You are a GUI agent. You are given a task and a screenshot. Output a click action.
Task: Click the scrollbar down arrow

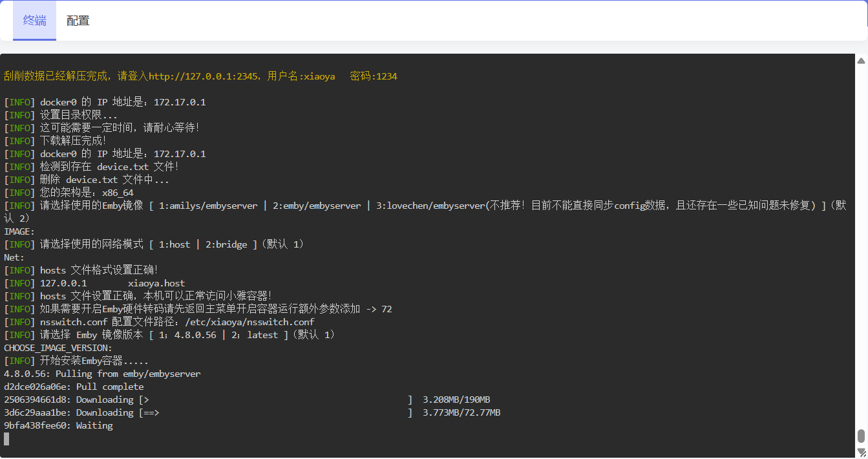861,451
